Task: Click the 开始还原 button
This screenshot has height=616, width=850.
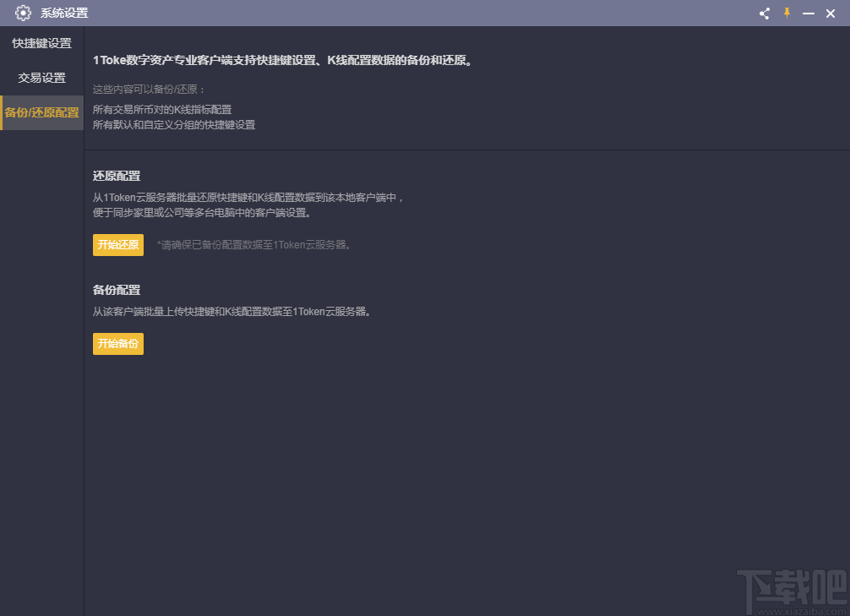Action: tap(118, 245)
